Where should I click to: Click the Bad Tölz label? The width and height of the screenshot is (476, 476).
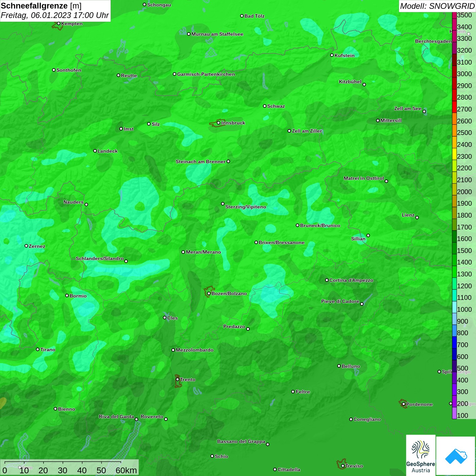tap(254, 16)
